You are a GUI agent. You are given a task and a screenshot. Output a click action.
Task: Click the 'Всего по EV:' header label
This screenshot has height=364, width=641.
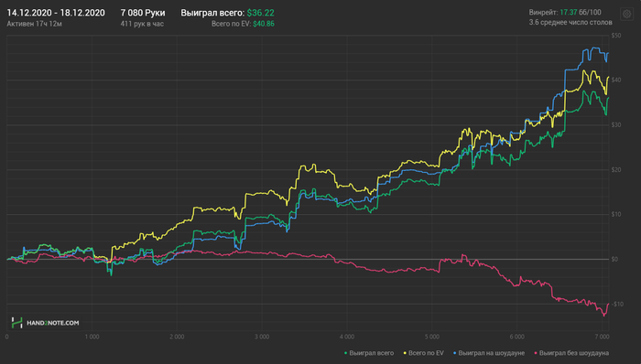[232, 24]
